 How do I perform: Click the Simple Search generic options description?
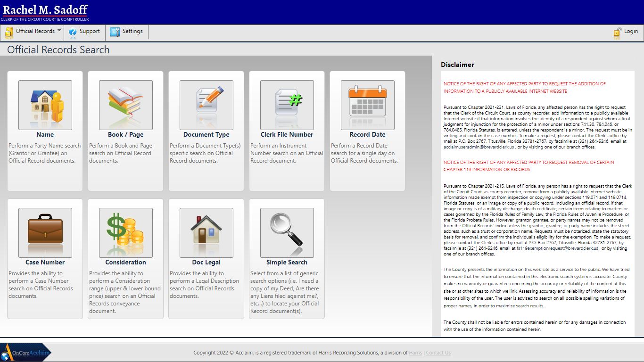click(x=285, y=292)
